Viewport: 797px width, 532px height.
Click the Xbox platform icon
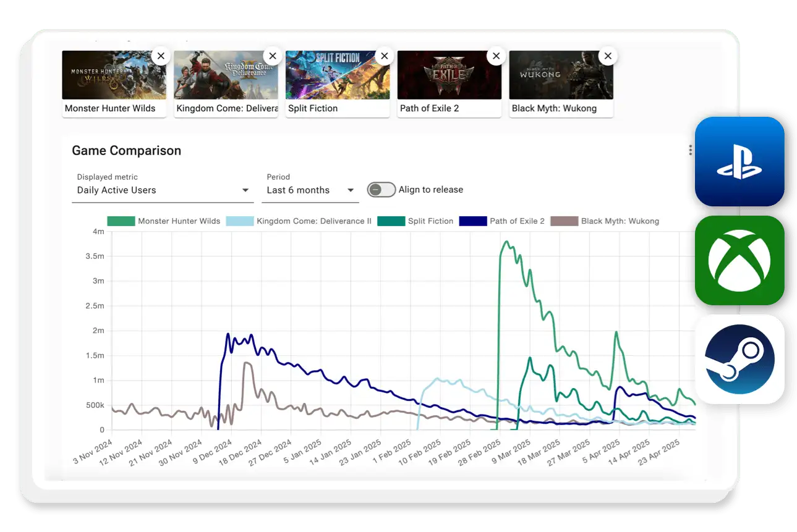[739, 261]
